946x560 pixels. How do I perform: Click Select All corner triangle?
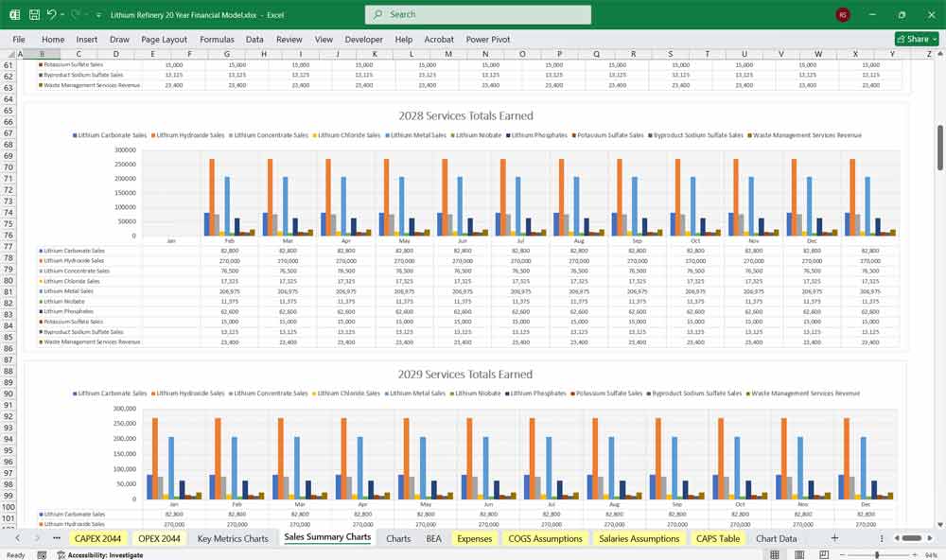(x=9, y=54)
